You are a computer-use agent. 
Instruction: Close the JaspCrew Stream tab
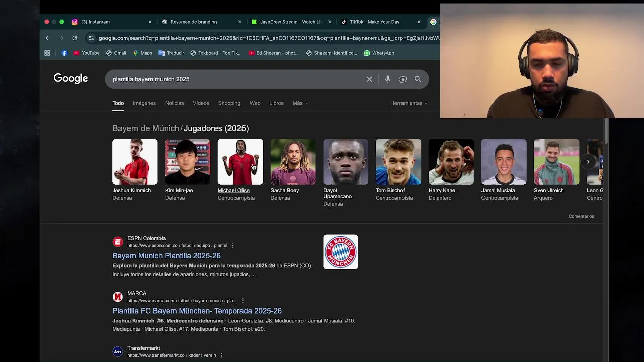tap(330, 22)
